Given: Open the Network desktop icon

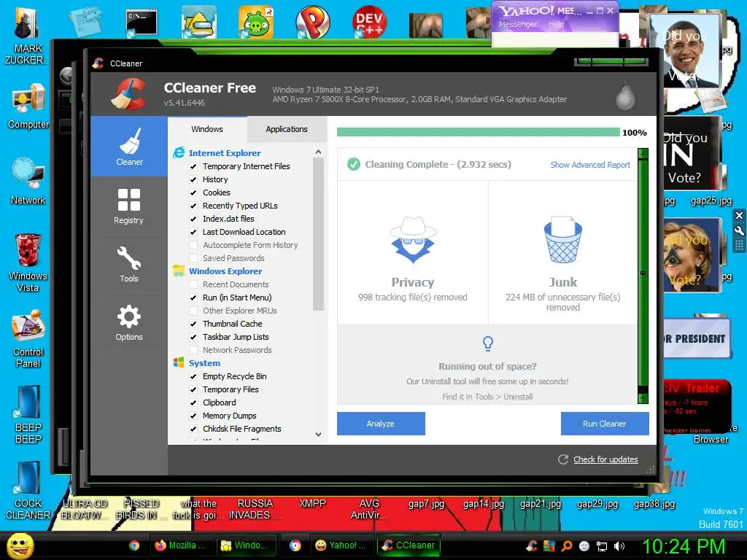Looking at the screenshot, I should 28,182.
